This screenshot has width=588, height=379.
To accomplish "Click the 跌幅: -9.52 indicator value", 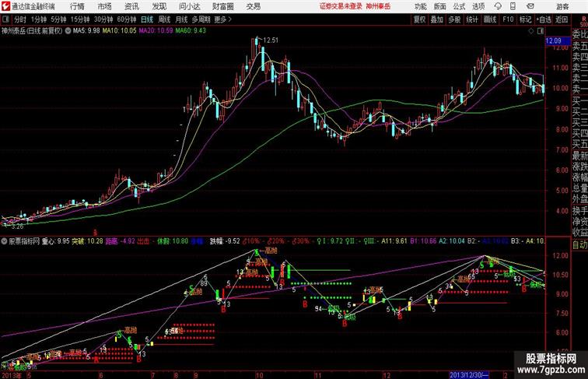I will point(225,241).
